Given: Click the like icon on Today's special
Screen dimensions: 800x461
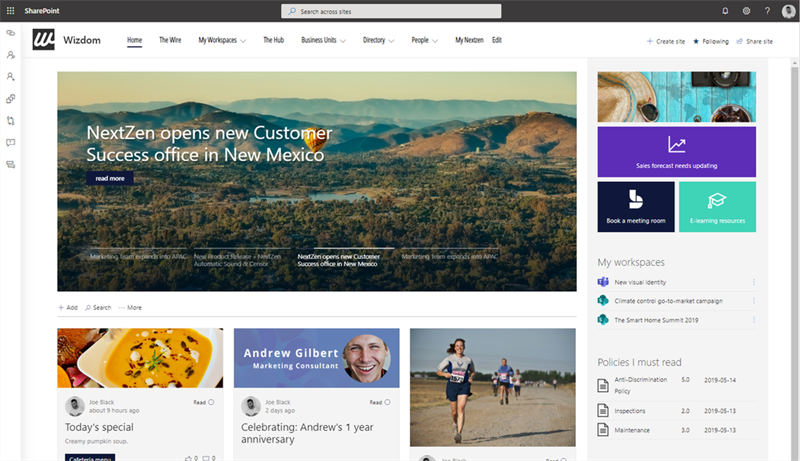Looking at the screenshot, I should click(x=188, y=458).
